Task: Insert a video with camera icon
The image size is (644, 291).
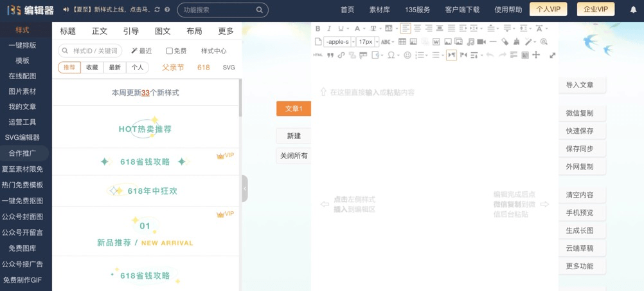Action: [x=481, y=42]
